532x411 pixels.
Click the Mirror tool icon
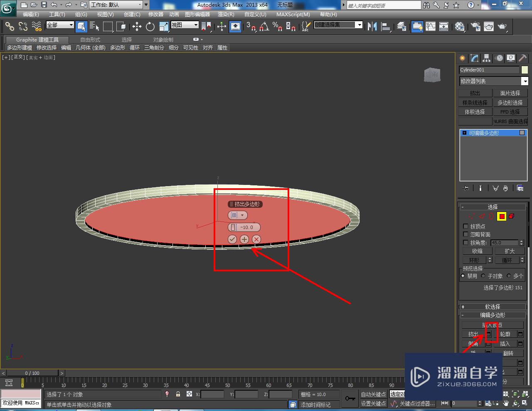(x=372, y=27)
